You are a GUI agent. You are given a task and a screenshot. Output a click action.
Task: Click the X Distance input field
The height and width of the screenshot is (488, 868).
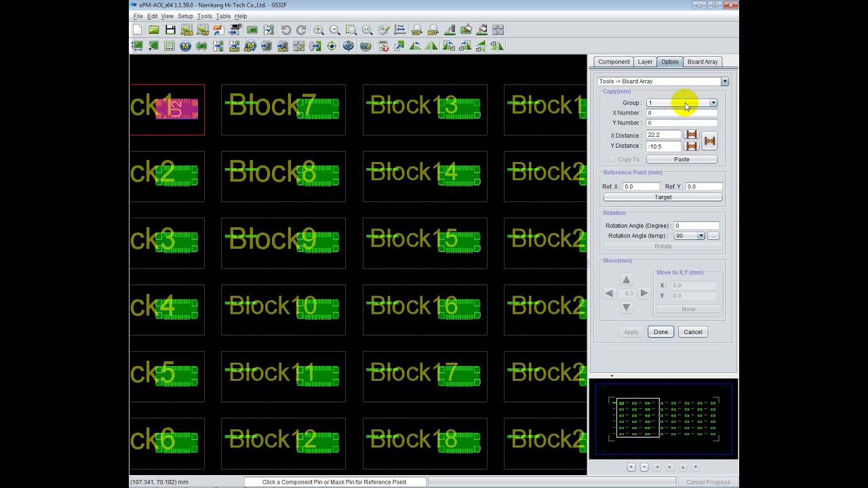pos(663,135)
